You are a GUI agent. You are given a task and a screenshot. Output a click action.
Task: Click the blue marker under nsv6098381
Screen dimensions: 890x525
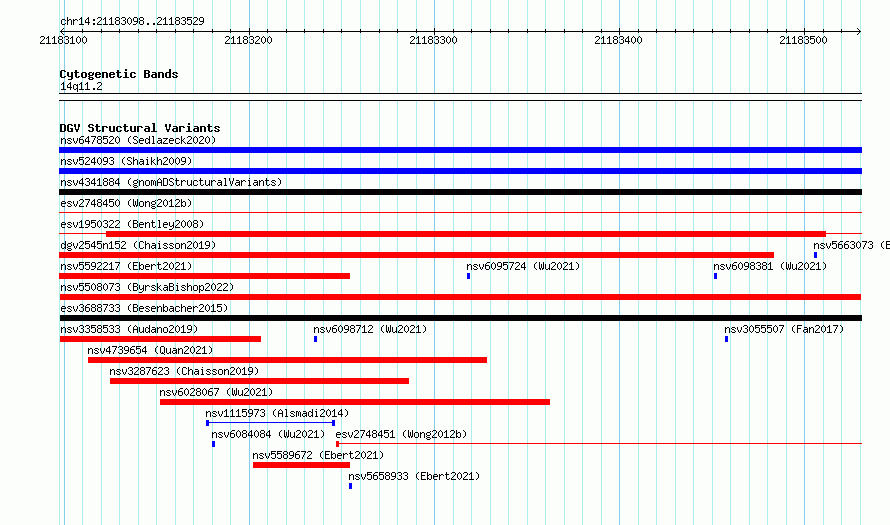pyautogui.click(x=715, y=276)
